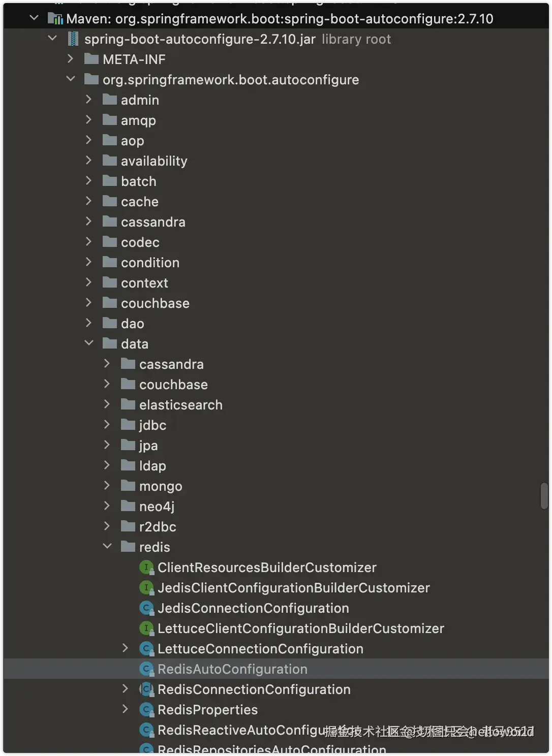The image size is (552, 756).
Task: Click the interface icon of JedisClientConfigurationBuilderCustomizer
Action: (146, 588)
